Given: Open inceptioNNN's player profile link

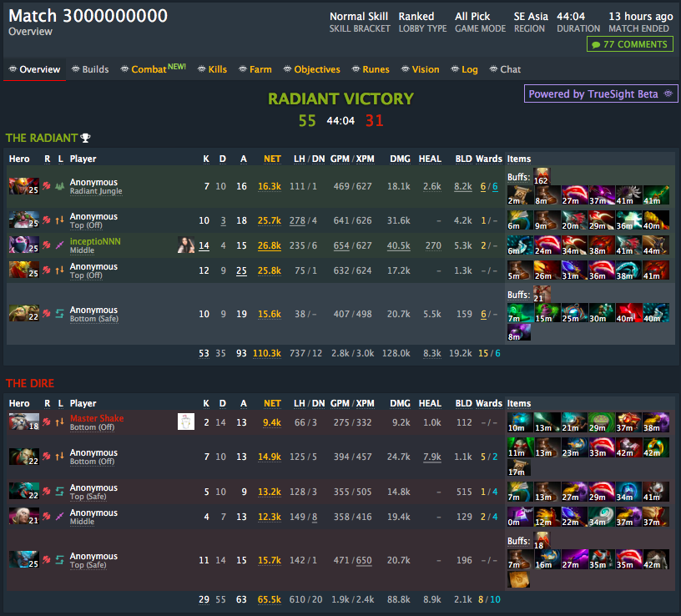Looking at the screenshot, I should [95, 241].
